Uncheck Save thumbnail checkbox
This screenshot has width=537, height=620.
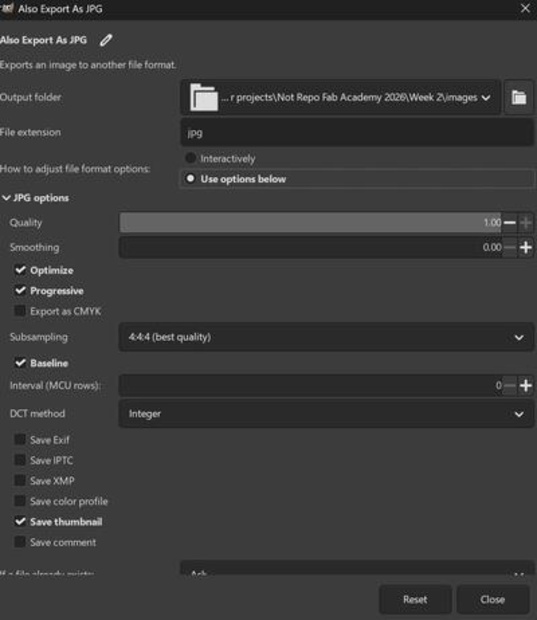(20, 522)
